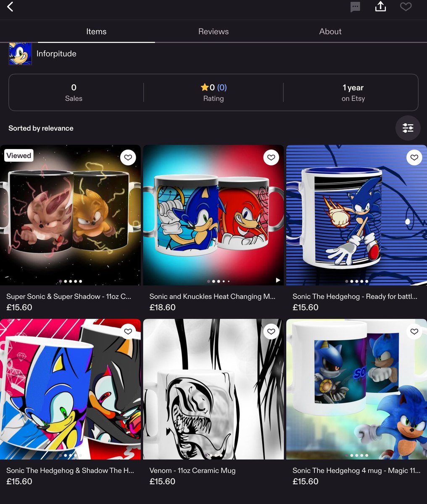This screenshot has height=504, width=427.
Task: Select the £18.60 price text
Action: [x=162, y=307]
